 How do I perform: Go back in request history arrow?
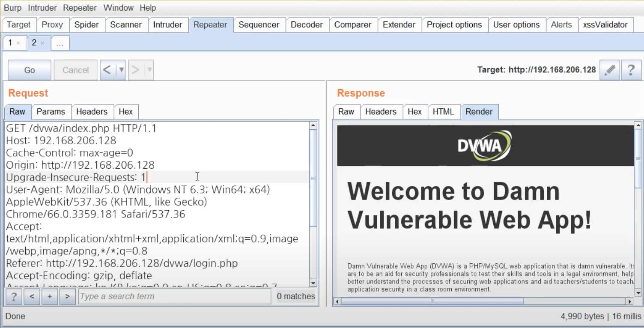click(107, 70)
